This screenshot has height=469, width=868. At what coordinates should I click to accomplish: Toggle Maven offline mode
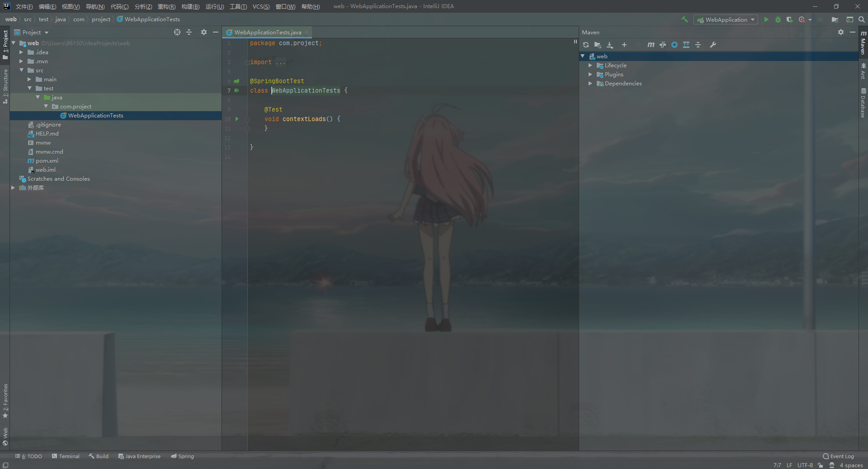662,45
